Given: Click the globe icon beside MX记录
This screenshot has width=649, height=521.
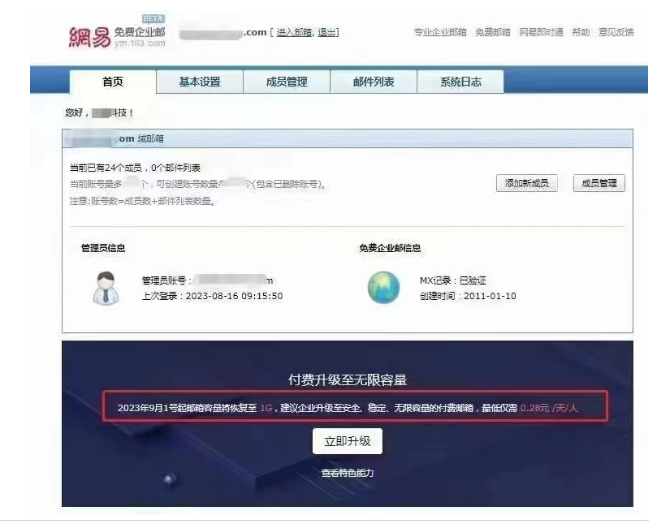Looking at the screenshot, I should pos(384,288).
